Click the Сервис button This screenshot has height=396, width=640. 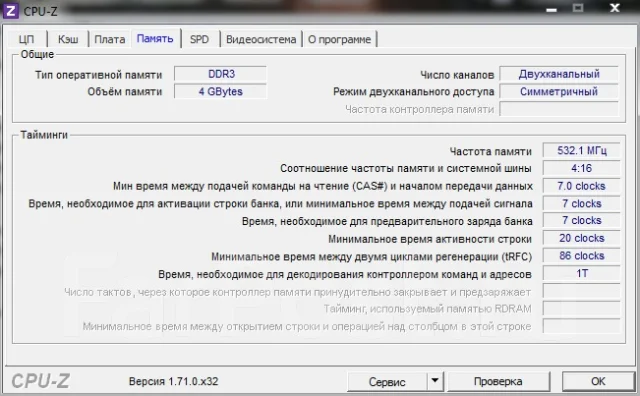tap(387, 382)
